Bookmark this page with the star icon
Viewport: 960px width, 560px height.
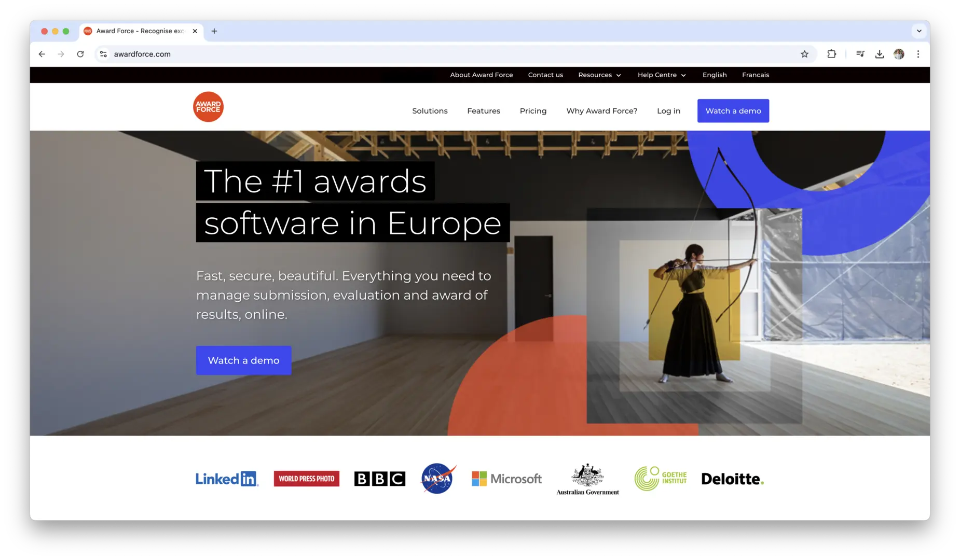pyautogui.click(x=804, y=54)
